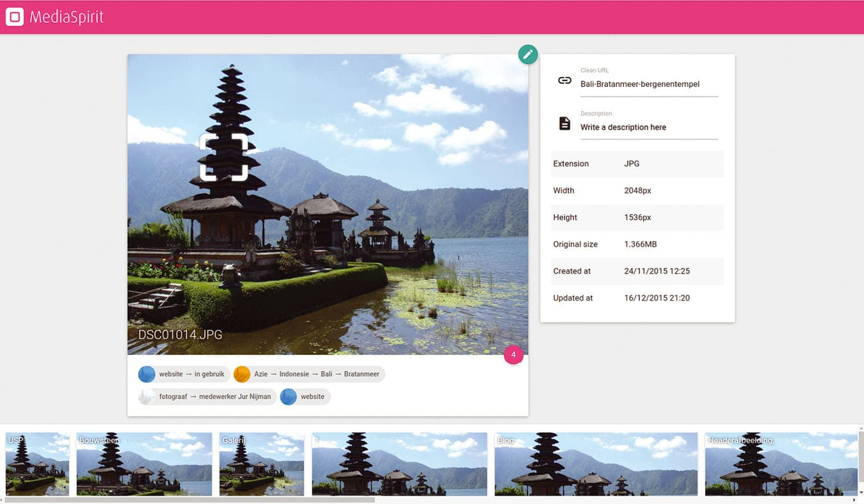Viewport: 864px width, 504px height.
Task: Click the 16/12/2015 21:20 updated date
Action: (x=657, y=298)
